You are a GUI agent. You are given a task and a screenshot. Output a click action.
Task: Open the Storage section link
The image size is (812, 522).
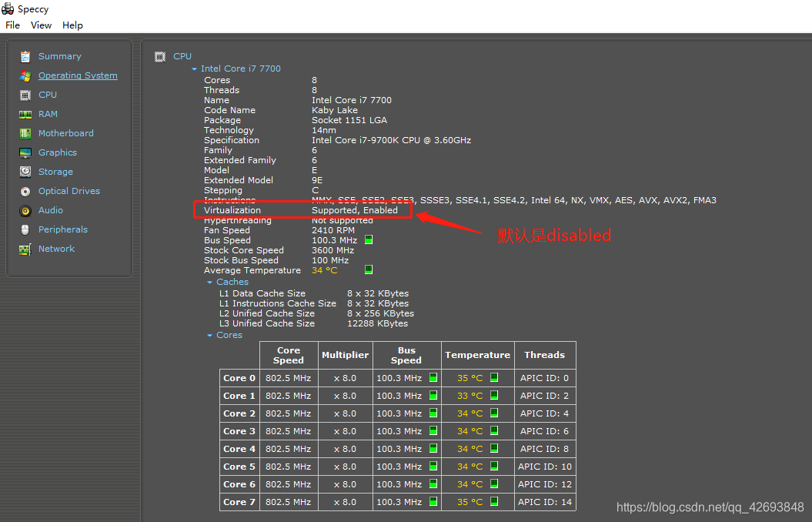click(55, 172)
